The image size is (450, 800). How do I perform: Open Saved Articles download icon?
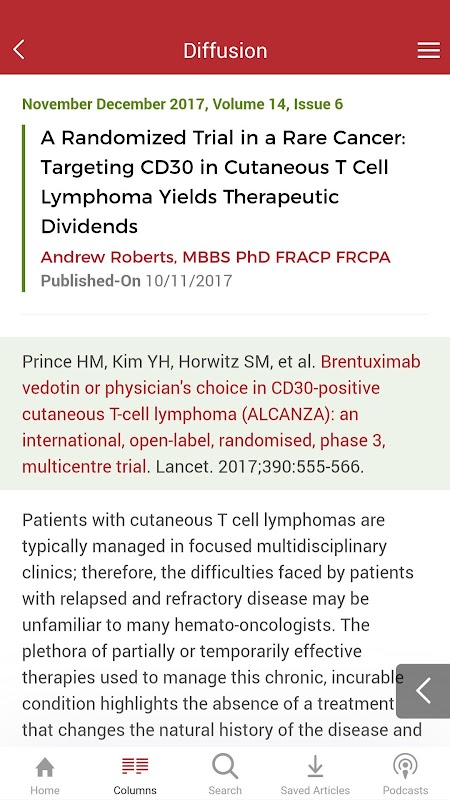click(x=315, y=767)
